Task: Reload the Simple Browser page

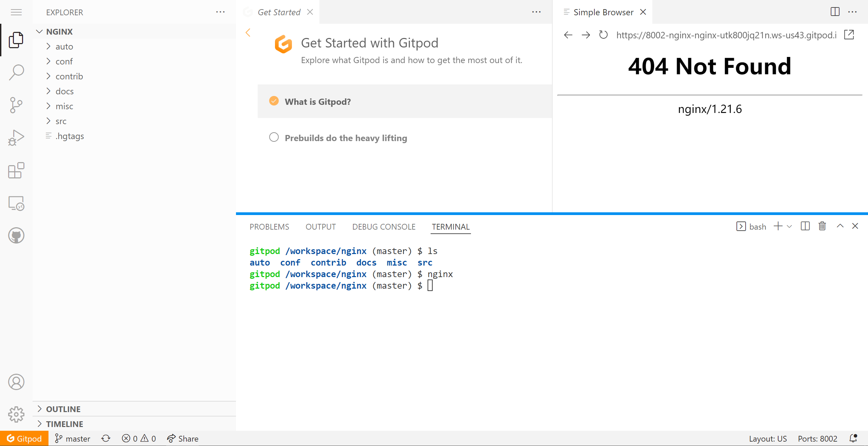Action: coord(603,35)
